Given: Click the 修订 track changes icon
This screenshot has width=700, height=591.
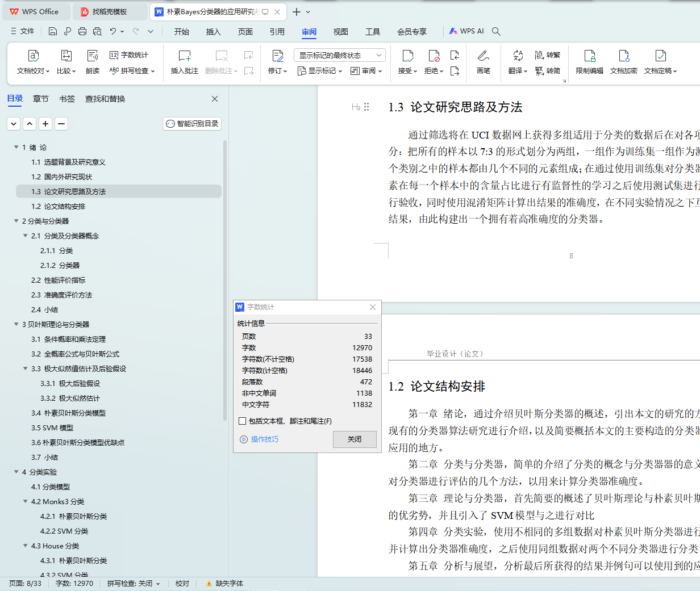Looking at the screenshot, I should 277,56.
